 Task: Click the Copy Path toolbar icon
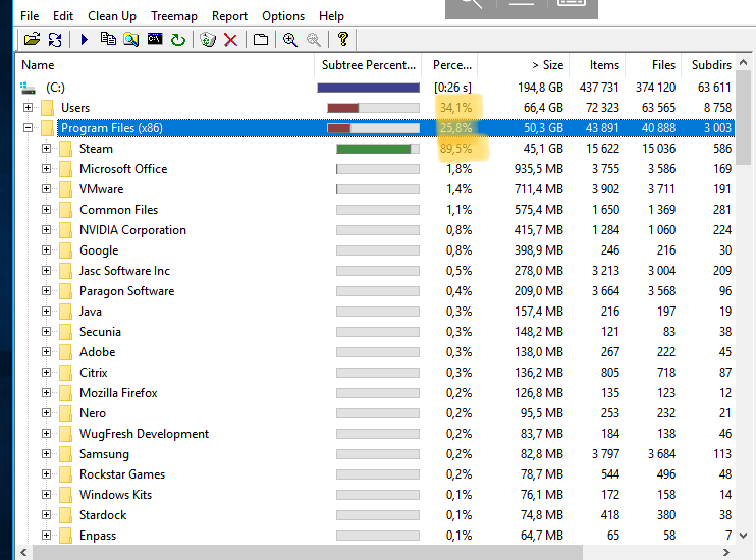pos(108,39)
